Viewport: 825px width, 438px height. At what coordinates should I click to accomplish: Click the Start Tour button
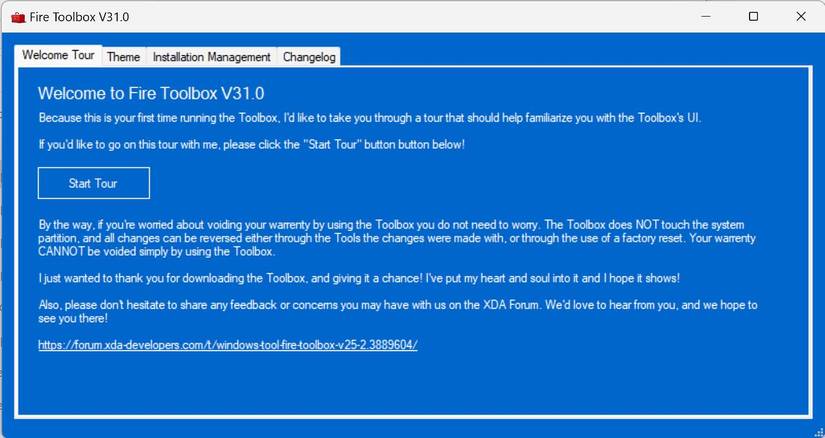click(94, 183)
